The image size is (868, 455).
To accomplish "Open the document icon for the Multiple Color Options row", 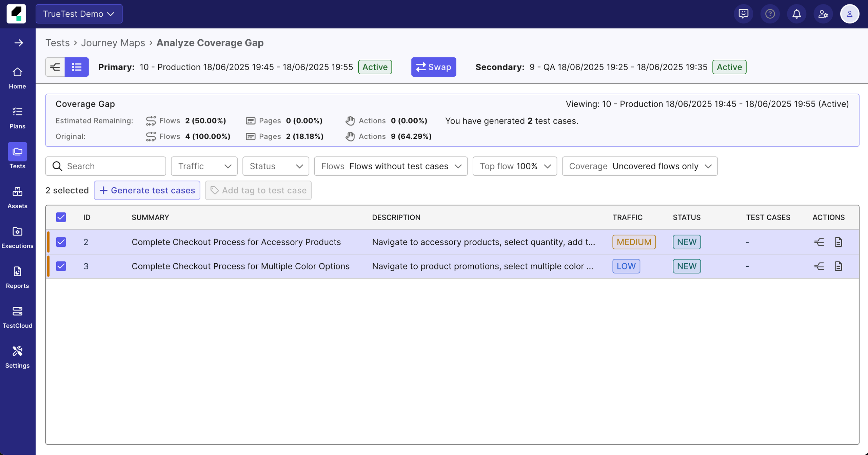I will [838, 266].
